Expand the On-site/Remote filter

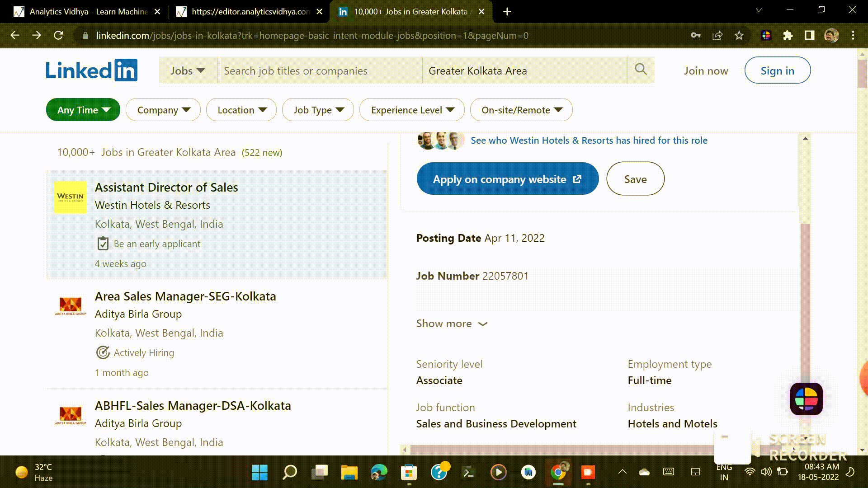point(521,110)
